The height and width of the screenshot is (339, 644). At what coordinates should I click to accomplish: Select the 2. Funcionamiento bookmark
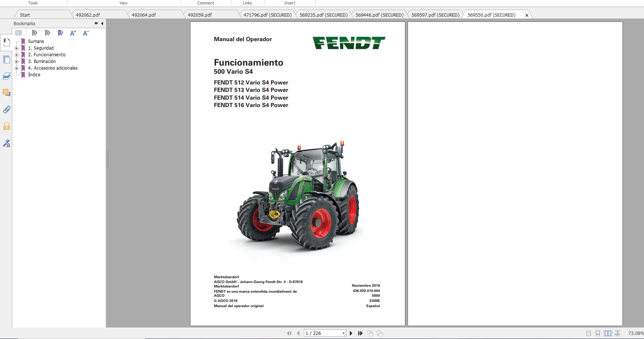[47, 55]
